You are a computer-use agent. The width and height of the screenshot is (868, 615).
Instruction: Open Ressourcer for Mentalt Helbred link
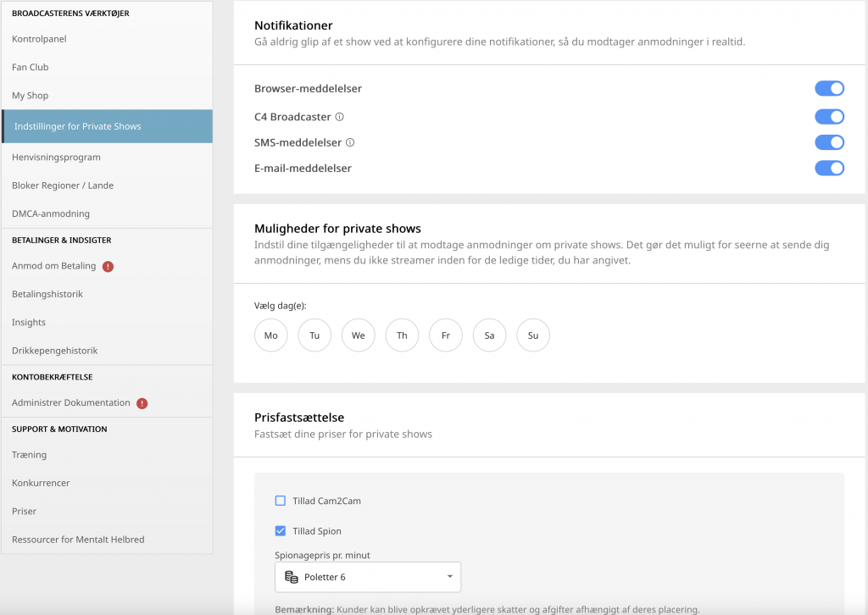(78, 540)
